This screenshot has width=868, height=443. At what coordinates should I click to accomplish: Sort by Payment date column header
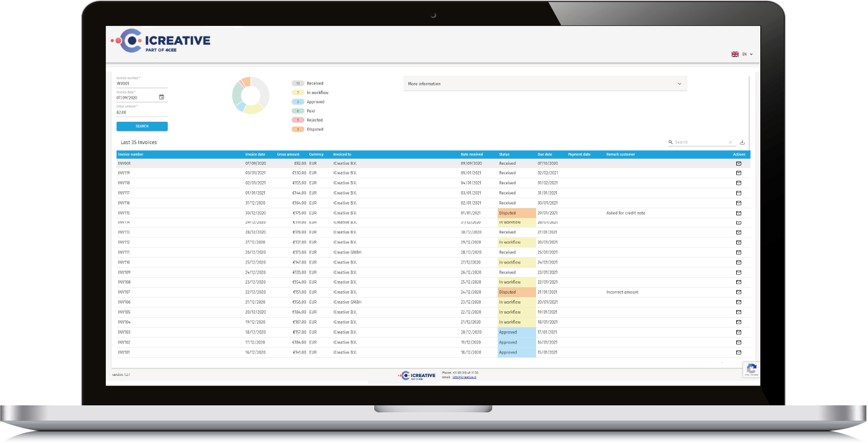tap(579, 155)
